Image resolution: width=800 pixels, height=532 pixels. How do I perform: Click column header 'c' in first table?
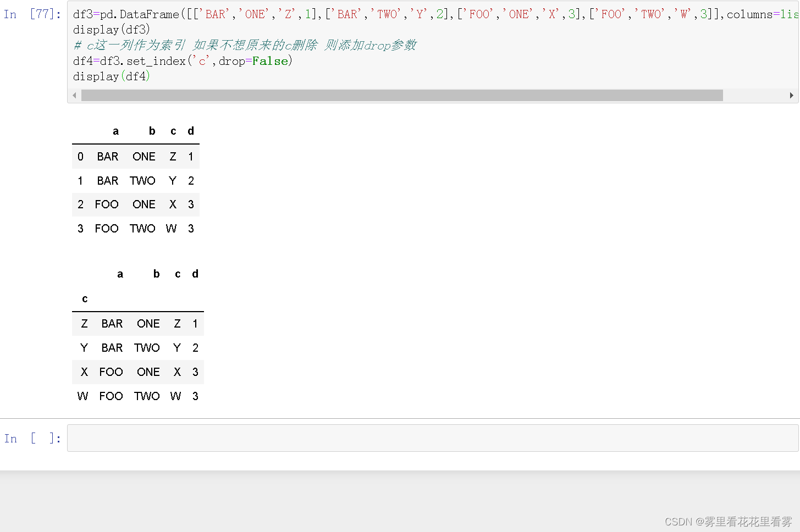pos(173,131)
